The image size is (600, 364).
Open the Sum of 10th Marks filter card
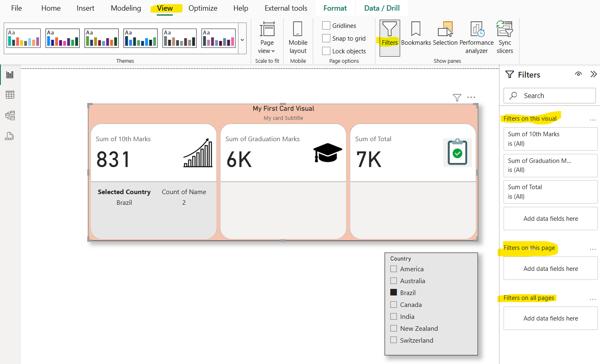(x=550, y=139)
